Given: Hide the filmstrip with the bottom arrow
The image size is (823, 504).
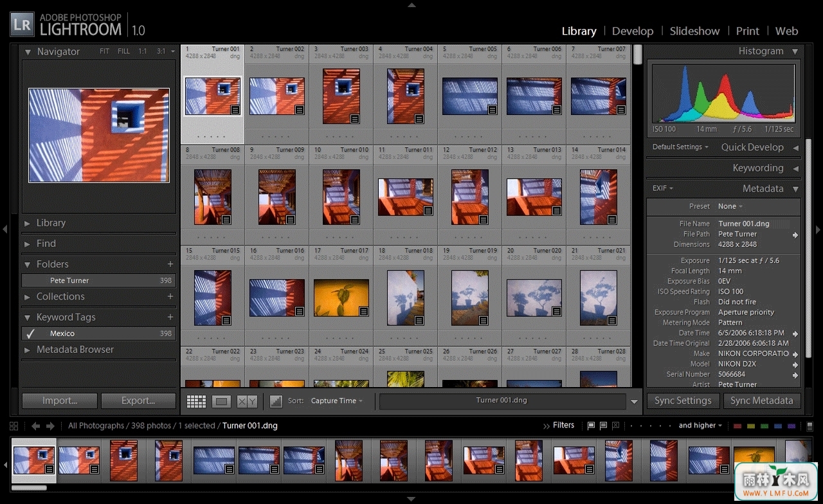Looking at the screenshot, I should (x=411, y=499).
